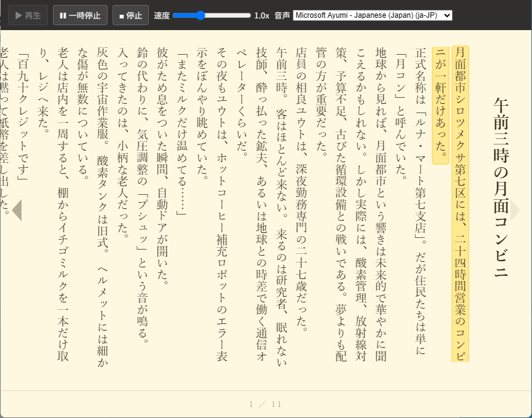532x418 pixels.
Task: Click the line starting 午前三時。客はほとんど
Action: (x=281, y=207)
